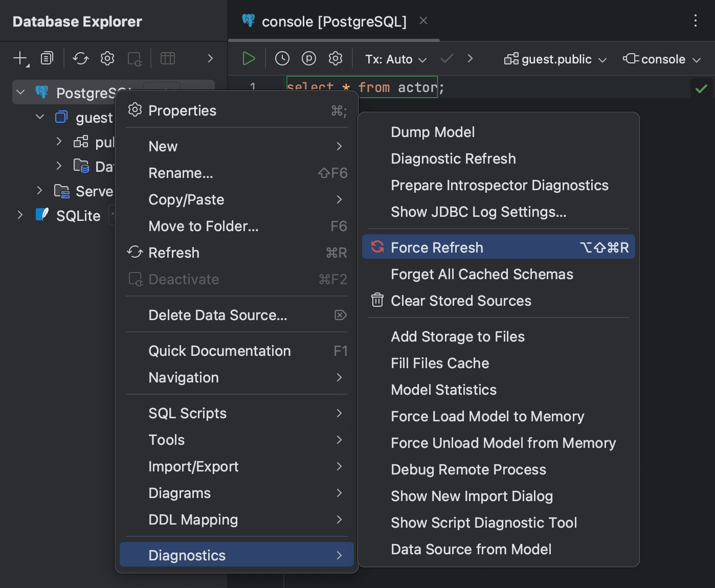Open the Tx: Auto transaction mode dropdown
Image resolution: width=715 pixels, height=588 pixels.
395,59
